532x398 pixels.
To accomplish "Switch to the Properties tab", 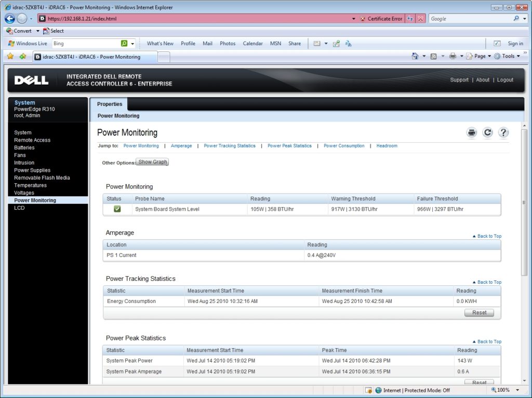I will click(x=109, y=104).
